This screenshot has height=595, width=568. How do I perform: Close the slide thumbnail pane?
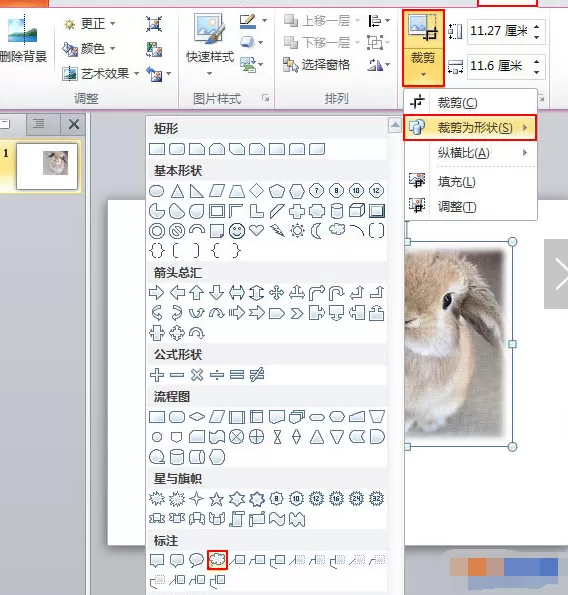tap(73, 124)
